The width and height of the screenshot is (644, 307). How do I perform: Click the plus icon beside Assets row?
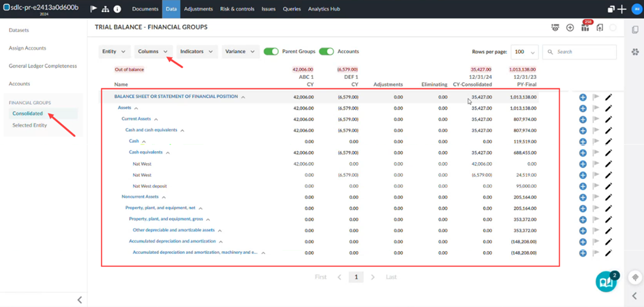583,108
